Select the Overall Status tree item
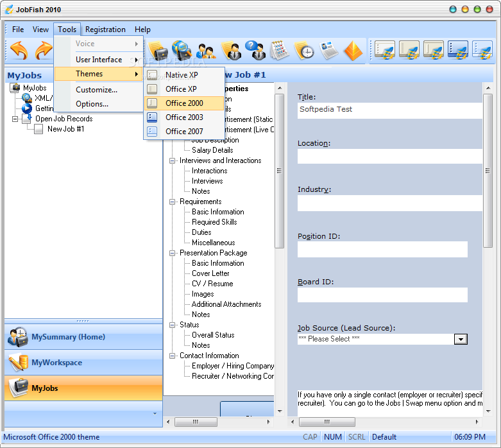The image size is (501, 448). pos(213,335)
